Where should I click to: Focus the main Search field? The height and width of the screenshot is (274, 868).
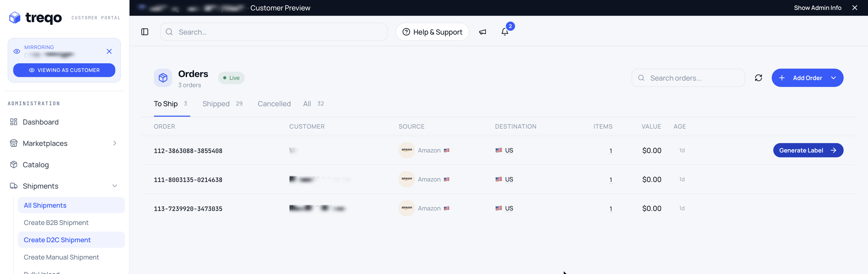point(274,32)
